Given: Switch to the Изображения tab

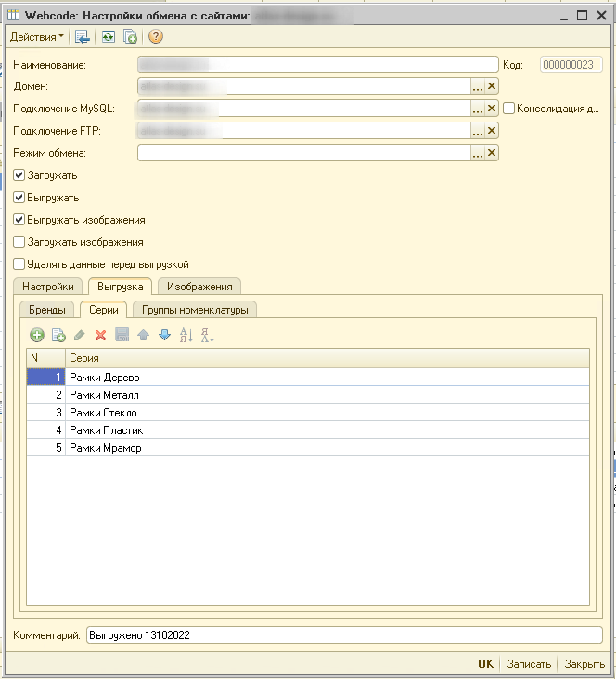Looking at the screenshot, I should tap(199, 287).
